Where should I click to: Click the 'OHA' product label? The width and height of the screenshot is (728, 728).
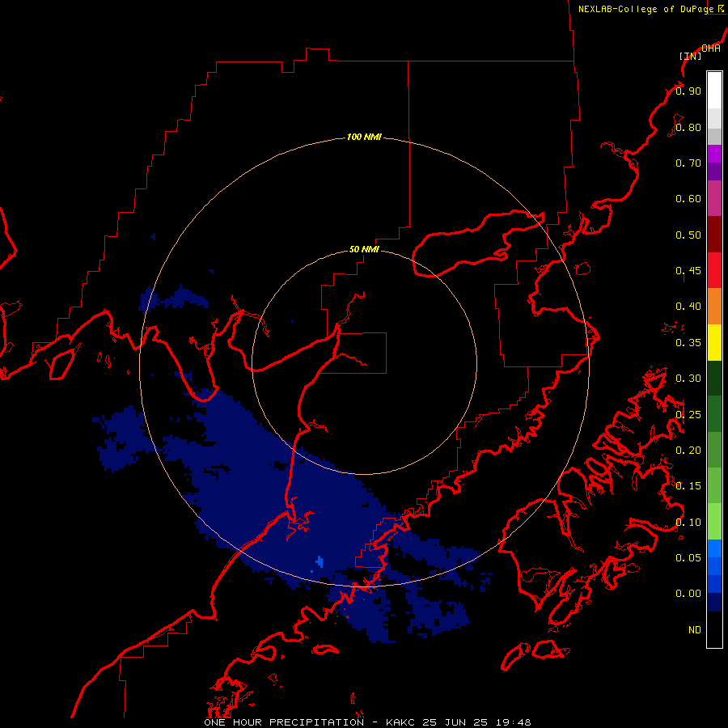tap(711, 49)
